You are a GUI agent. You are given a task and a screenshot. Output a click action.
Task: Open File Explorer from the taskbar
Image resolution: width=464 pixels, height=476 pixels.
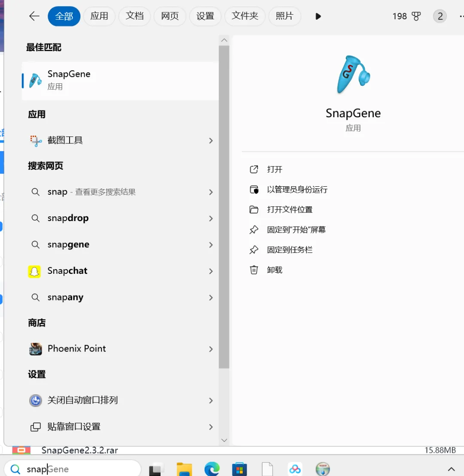click(184, 469)
